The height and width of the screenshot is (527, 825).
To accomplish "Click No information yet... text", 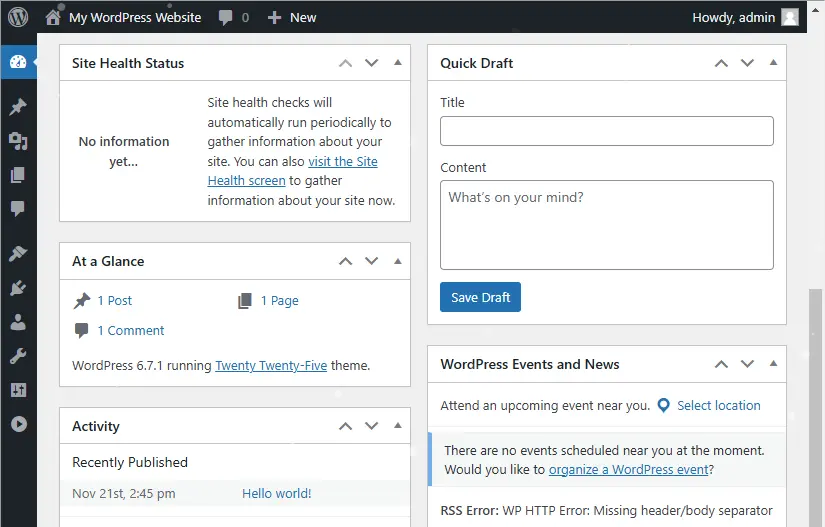I will [124, 151].
